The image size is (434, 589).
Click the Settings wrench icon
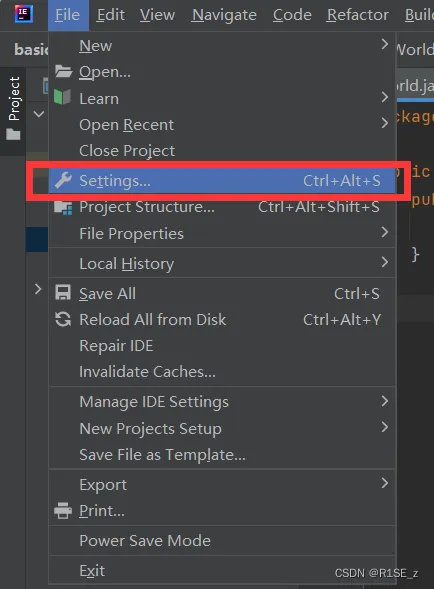pyautogui.click(x=63, y=180)
